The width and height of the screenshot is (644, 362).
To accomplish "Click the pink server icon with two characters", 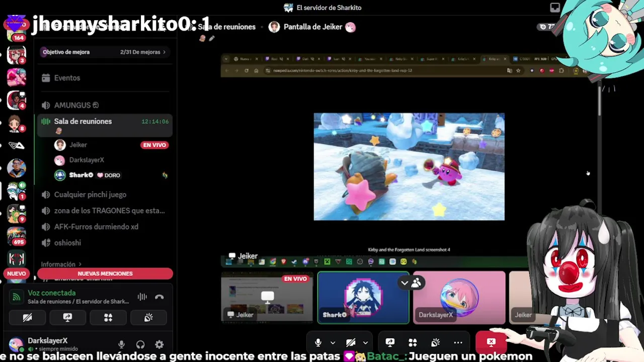I will [x=16, y=77].
